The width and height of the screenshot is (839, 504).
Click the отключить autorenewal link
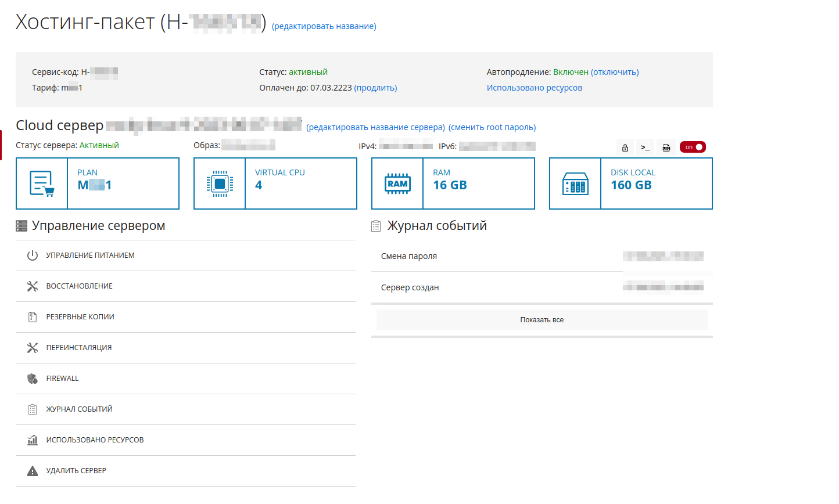pyautogui.click(x=615, y=72)
